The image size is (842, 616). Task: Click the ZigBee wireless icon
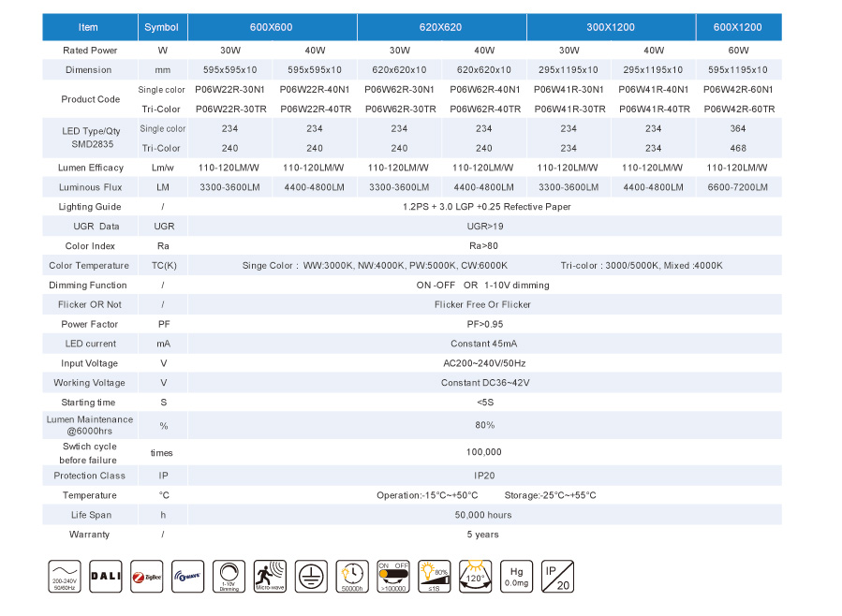click(146, 576)
